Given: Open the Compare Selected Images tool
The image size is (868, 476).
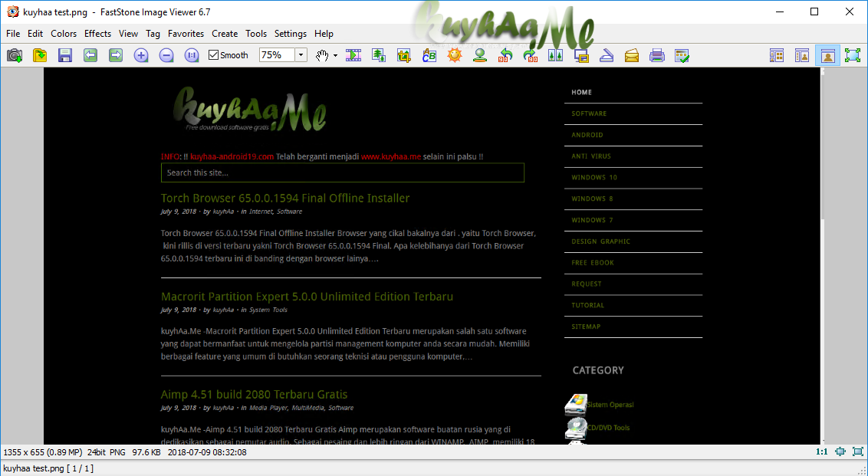Looking at the screenshot, I should tap(555, 55).
